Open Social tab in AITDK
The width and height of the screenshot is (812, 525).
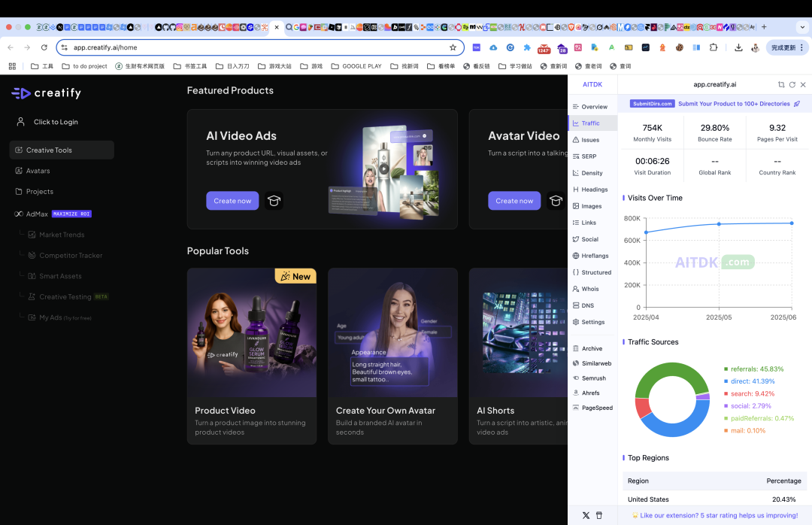pyautogui.click(x=592, y=239)
